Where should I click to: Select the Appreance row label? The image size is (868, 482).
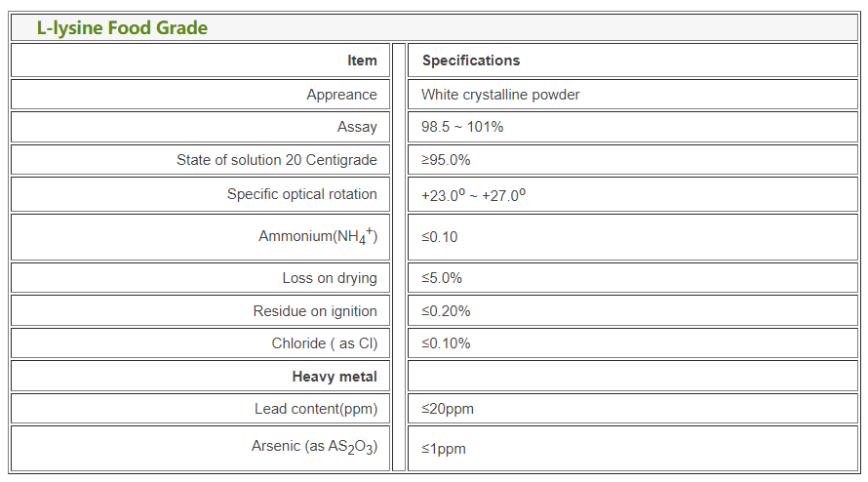[341, 95]
